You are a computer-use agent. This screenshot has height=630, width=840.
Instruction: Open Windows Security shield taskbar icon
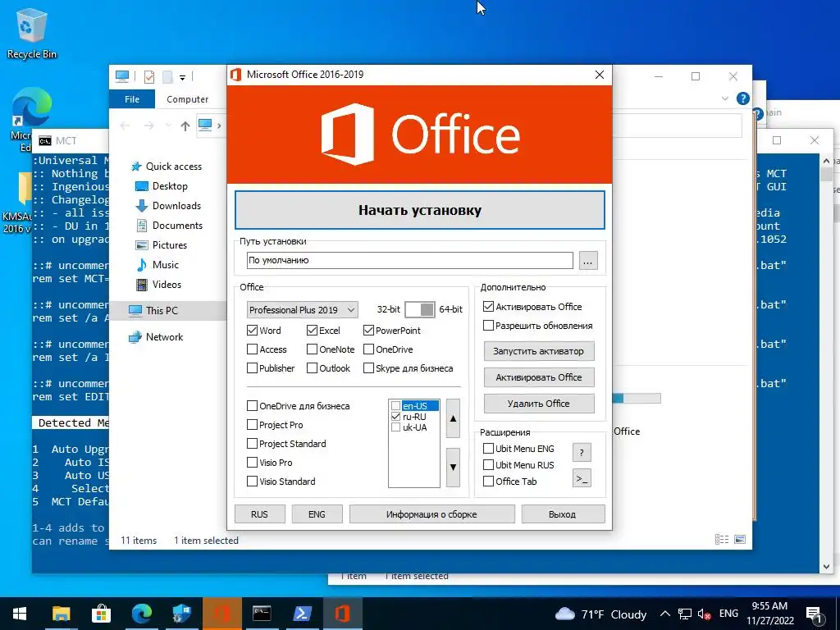coord(181,614)
